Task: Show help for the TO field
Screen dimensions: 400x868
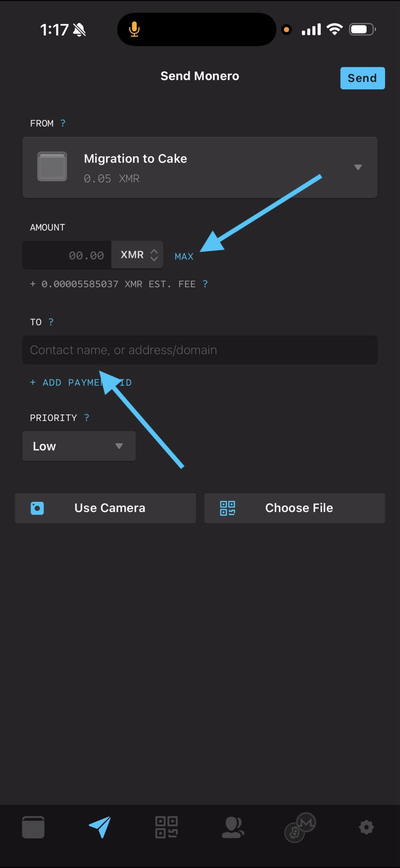Action: point(51,322)
